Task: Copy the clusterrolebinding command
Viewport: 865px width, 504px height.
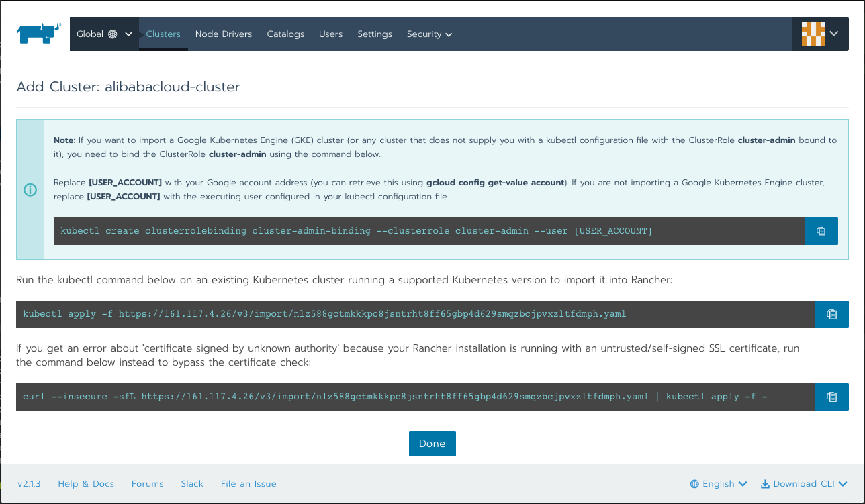Action: (x=821, y=231)
